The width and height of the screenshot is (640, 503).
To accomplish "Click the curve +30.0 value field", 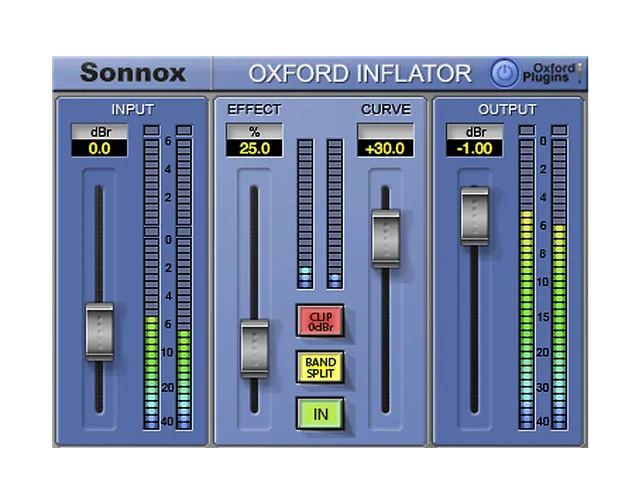I will pyautogui.click(x=386, y=149).
